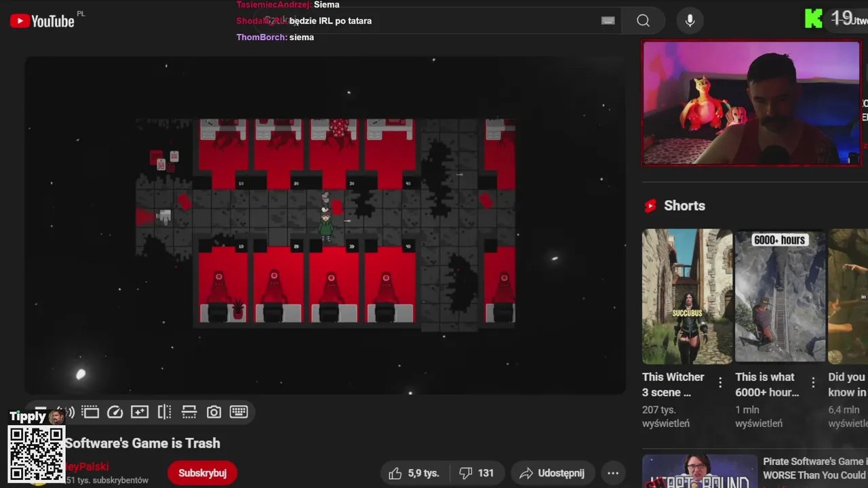Open the Pirate Software's Game recommended video thumbnail

699,471
